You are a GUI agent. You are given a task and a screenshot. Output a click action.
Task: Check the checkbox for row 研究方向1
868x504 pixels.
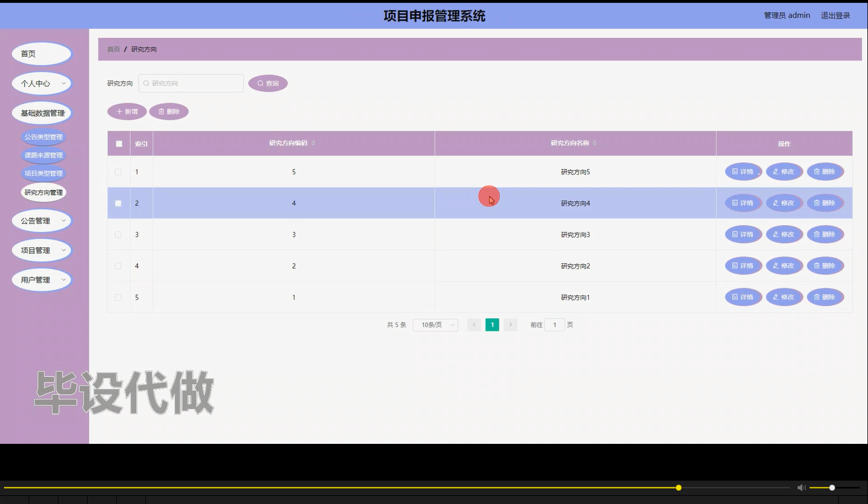tap(119, 297)
